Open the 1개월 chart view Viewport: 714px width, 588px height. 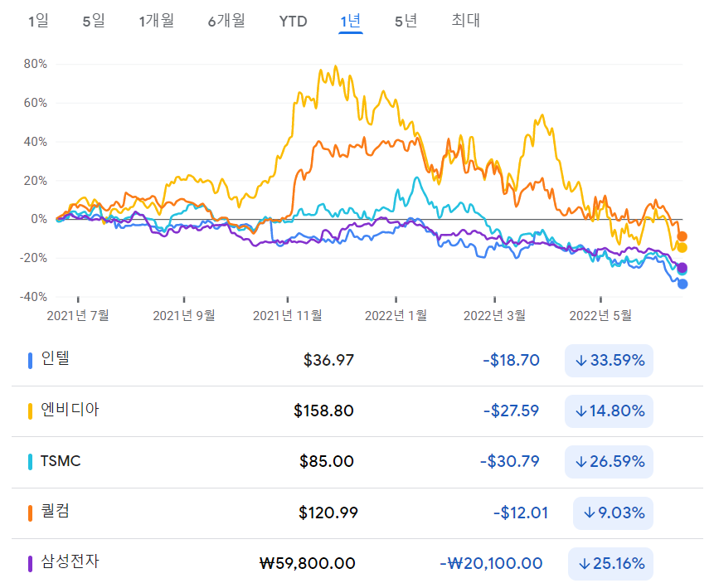pyautogui.click(x=156, y=21)
